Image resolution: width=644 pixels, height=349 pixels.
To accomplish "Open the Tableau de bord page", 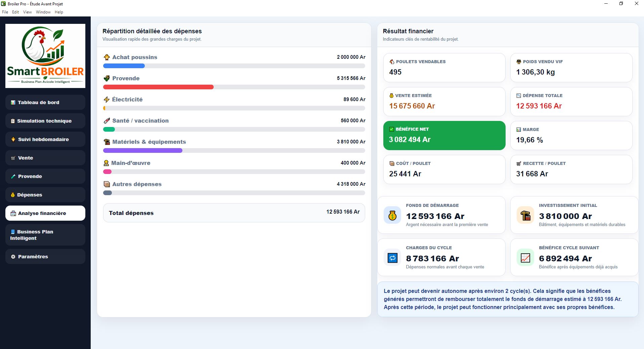I will [45, 102].
